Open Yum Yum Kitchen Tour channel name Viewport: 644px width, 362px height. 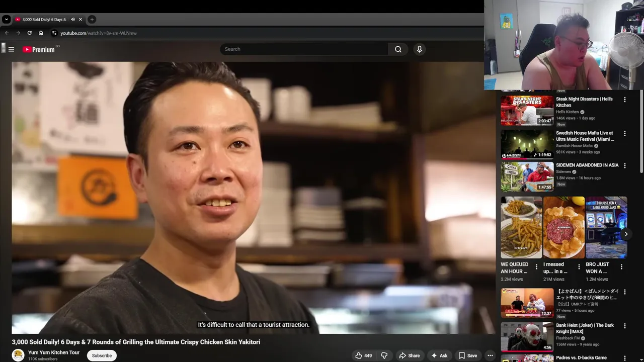54,352
